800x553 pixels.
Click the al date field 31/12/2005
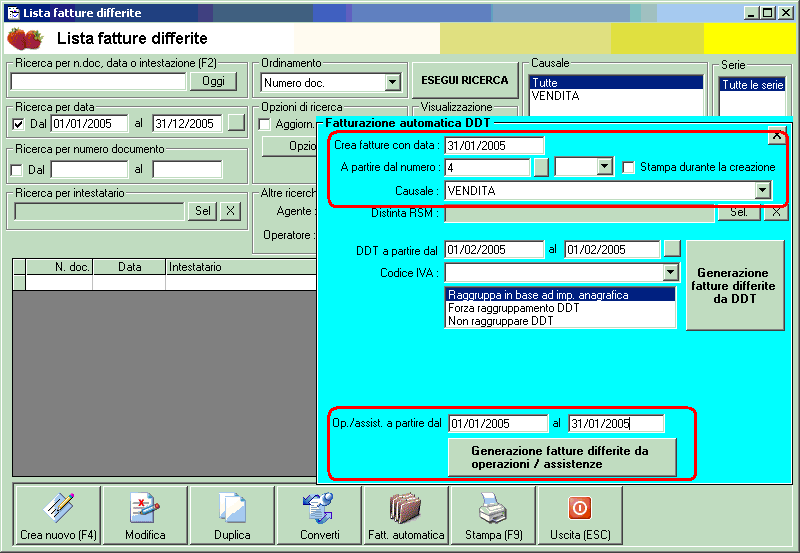coord(187,123)
